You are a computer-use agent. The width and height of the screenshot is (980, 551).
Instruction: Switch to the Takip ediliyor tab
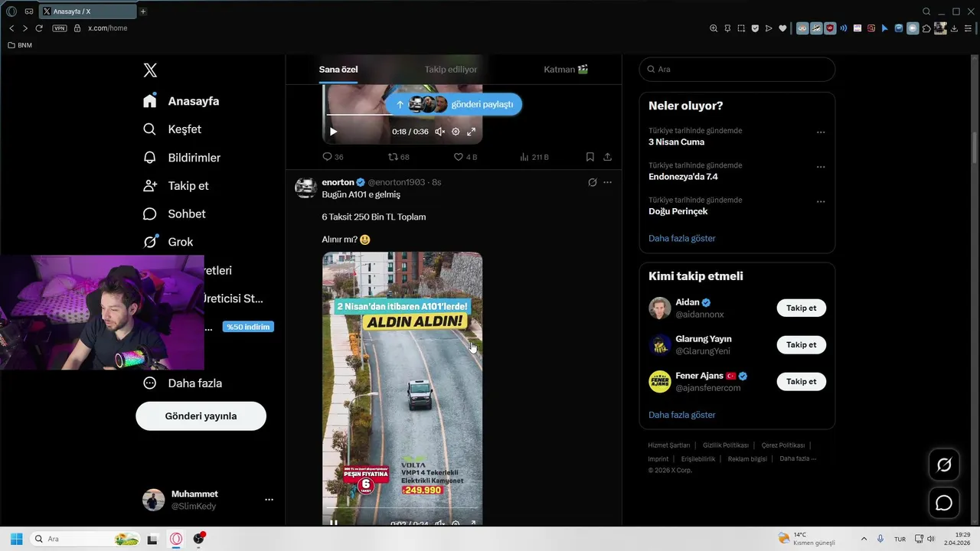tap(451, 70)
